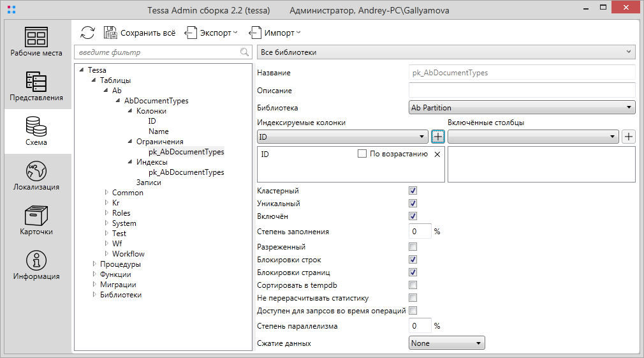Open the Сжатие данных dropdown
Image resolution: width=644 pixels, height=358 pixels.
pos(446,343)
